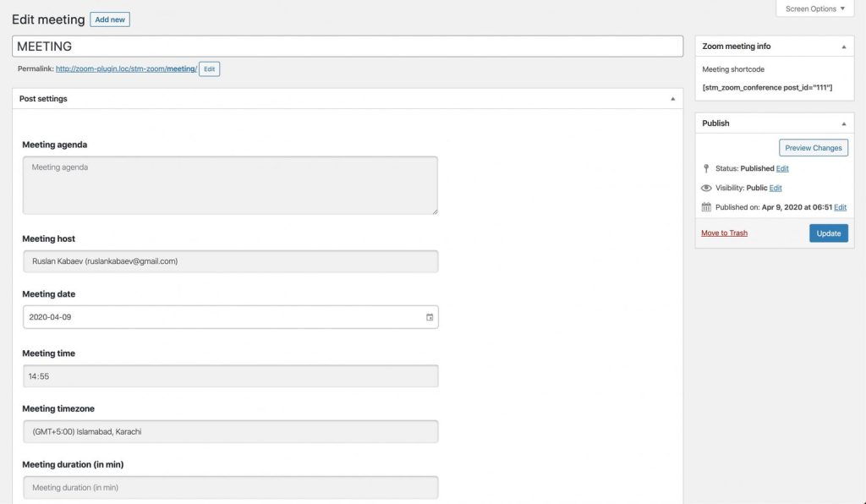This screenshot has width=866, height=504.
Task: Collapse the Publish box
Action: (x=843, y=123)
